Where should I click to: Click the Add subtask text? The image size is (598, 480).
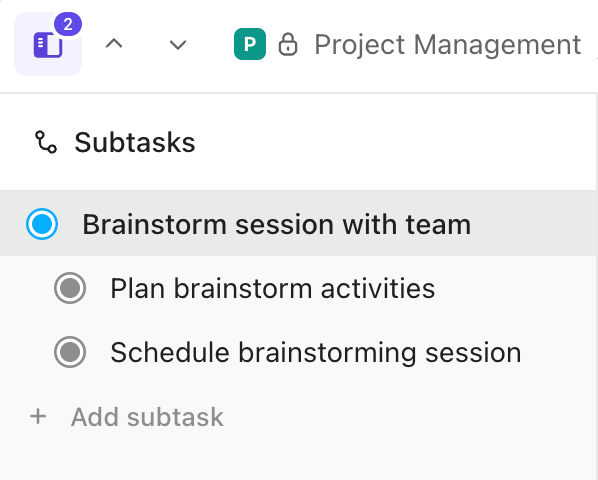click(147, 417)
